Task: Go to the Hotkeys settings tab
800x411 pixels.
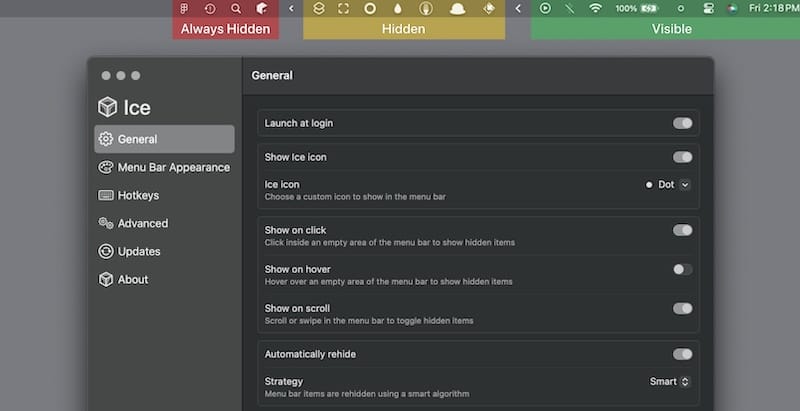Action: (x=164, y=195)
